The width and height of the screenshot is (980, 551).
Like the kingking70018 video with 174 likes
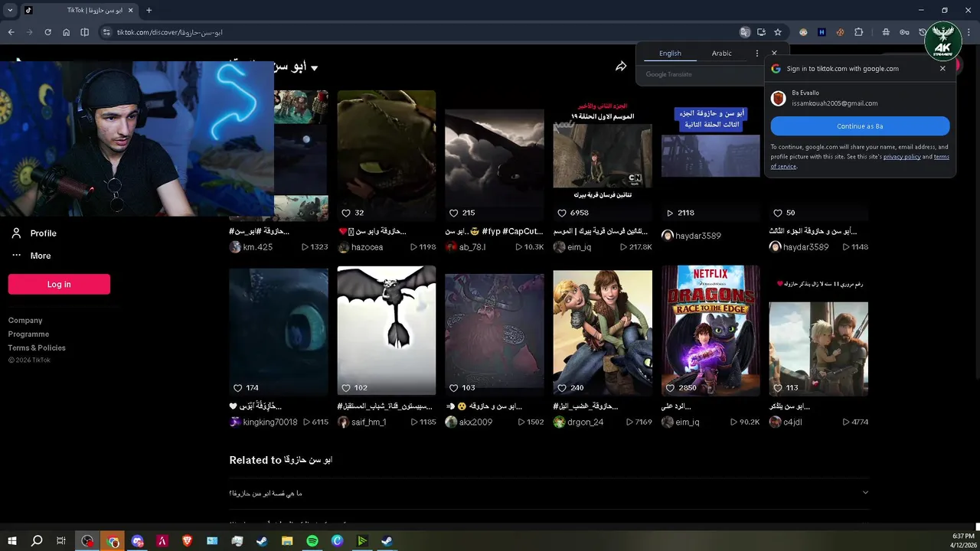(237, 388)
